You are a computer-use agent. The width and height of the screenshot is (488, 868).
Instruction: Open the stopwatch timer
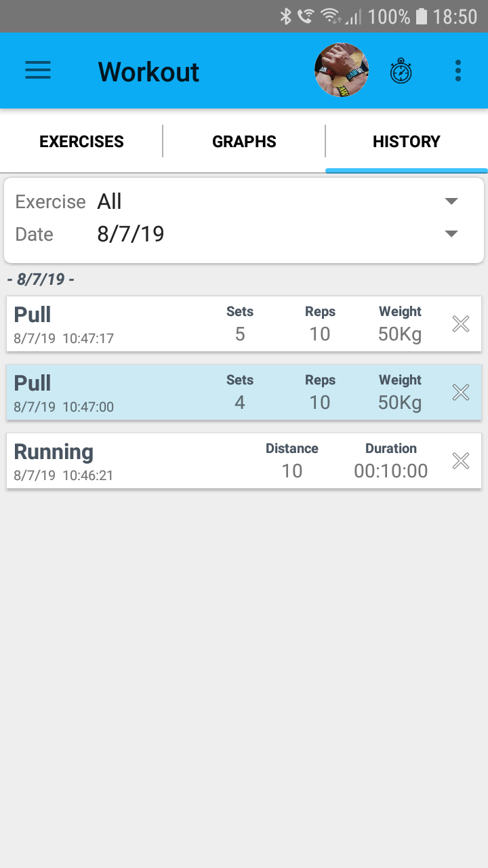[x=401, y=71]
